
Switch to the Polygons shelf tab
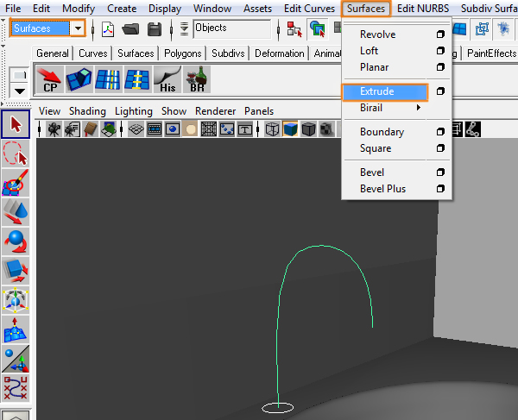tap(183, 53)
